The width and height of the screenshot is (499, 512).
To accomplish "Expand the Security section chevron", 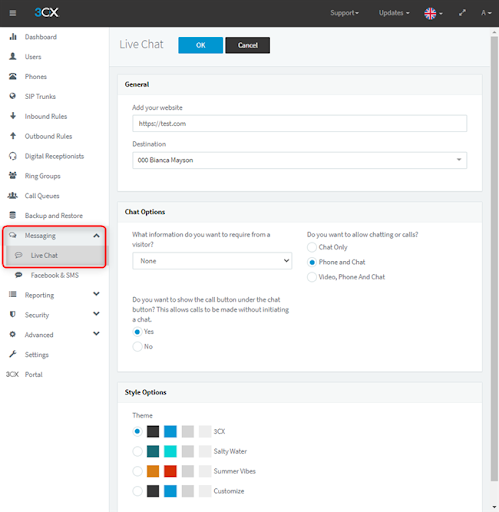I will click(x=96, y=314).
